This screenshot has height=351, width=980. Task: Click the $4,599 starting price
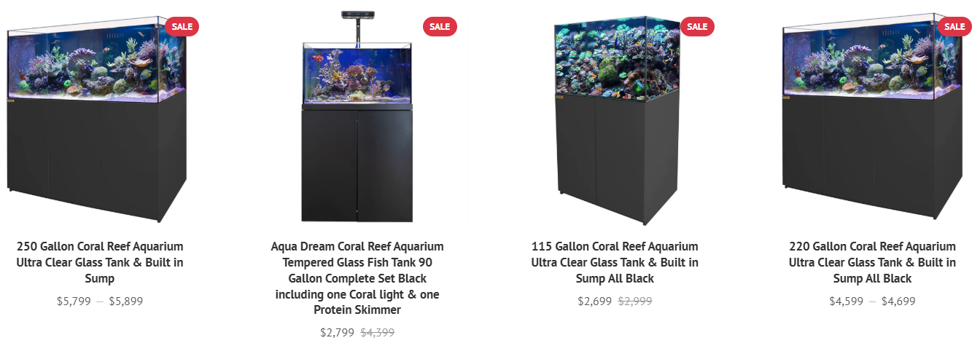847,301
